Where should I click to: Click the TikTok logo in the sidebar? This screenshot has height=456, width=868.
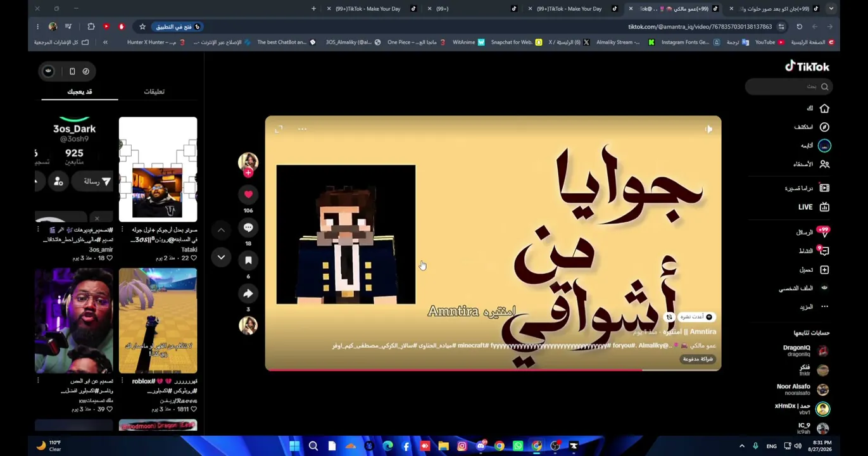pyautogui.click(x=807, y=66)
